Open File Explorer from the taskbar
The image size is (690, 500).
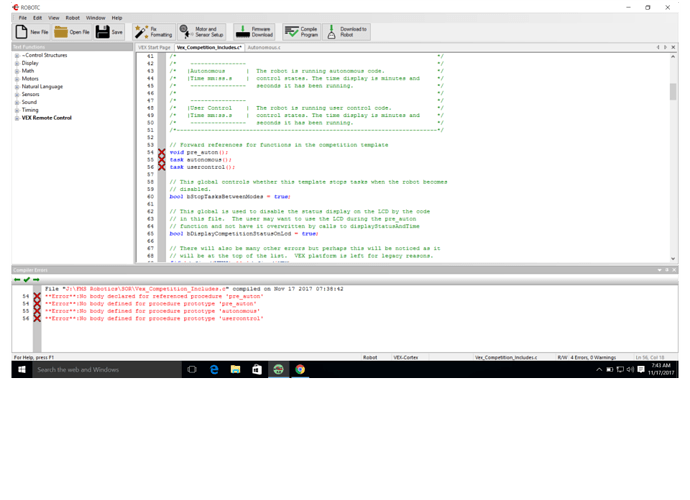tap(235, 370)
